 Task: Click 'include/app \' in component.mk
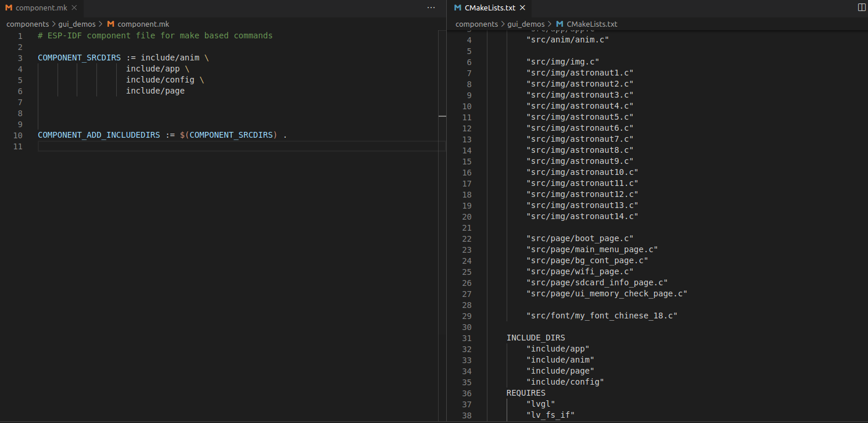coord(157,69)
